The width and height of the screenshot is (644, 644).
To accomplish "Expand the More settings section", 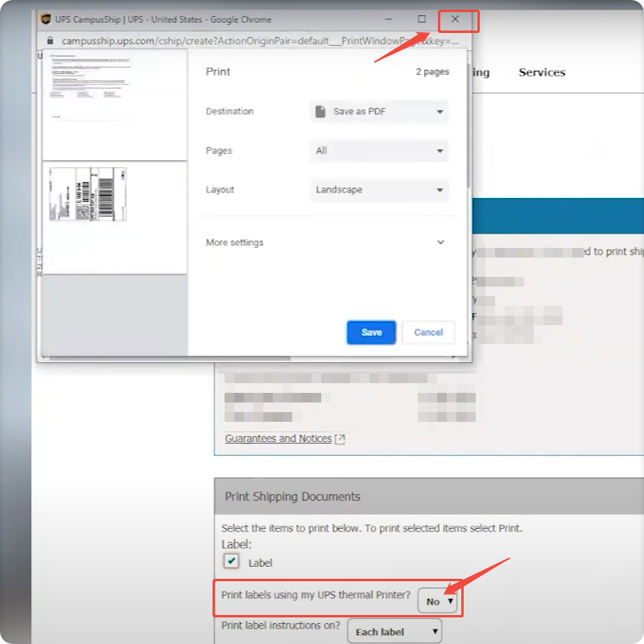I will pos(325,242).
